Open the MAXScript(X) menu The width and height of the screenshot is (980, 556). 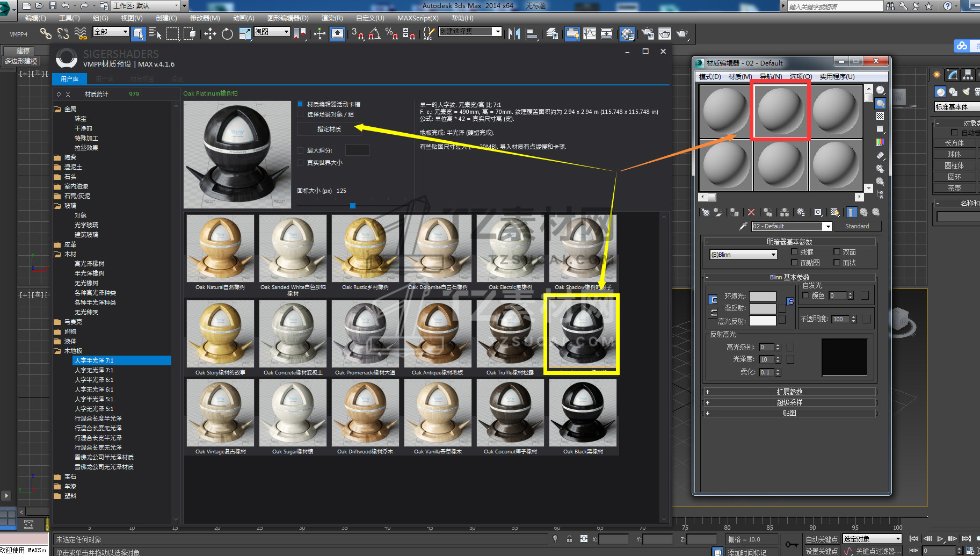(x=418, y=18)
